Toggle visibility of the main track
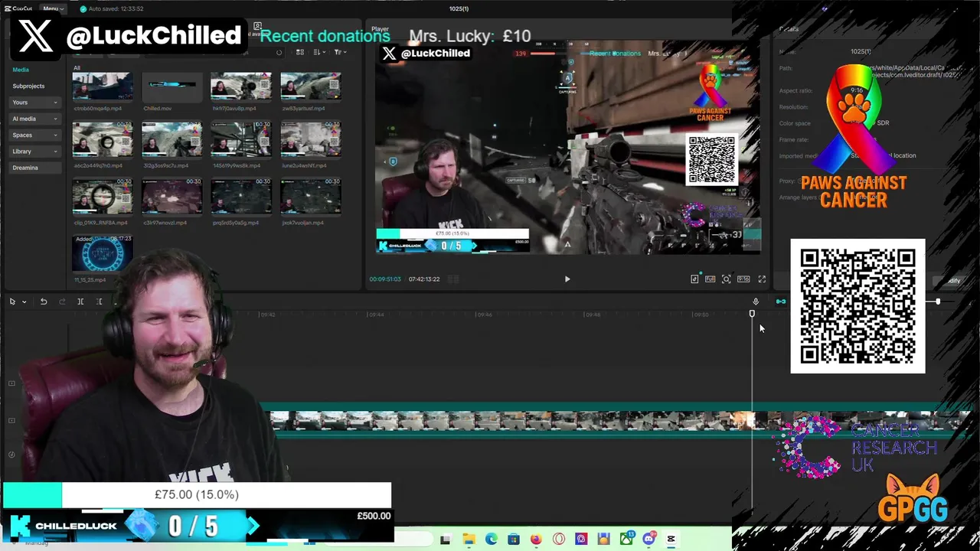980x551 pixels. [11, 421]
